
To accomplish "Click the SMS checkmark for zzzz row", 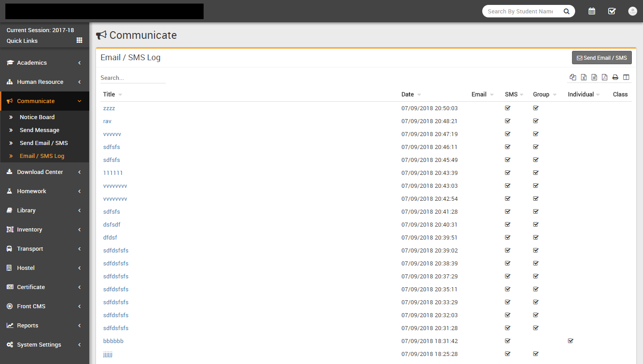I will point(508,108).
